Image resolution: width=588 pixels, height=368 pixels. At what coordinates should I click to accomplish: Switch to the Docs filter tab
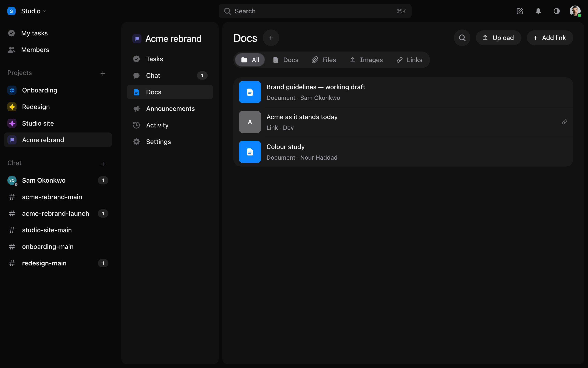coord(286,60)
